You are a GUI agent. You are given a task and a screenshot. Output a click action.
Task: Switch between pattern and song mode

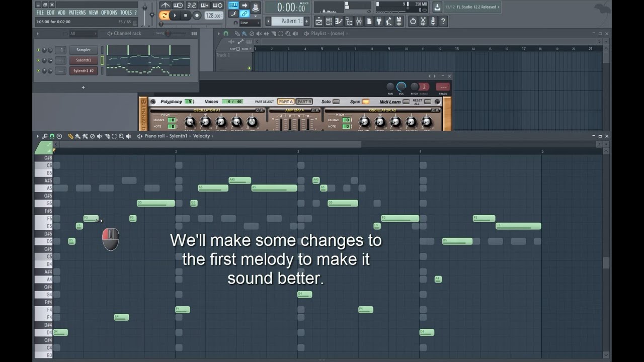click(x=164, y=16)
